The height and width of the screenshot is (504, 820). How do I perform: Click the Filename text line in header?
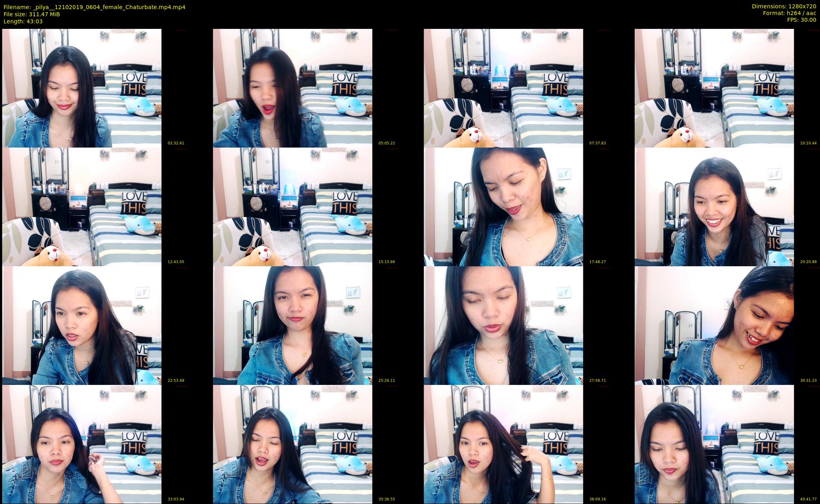coord(94,7)
